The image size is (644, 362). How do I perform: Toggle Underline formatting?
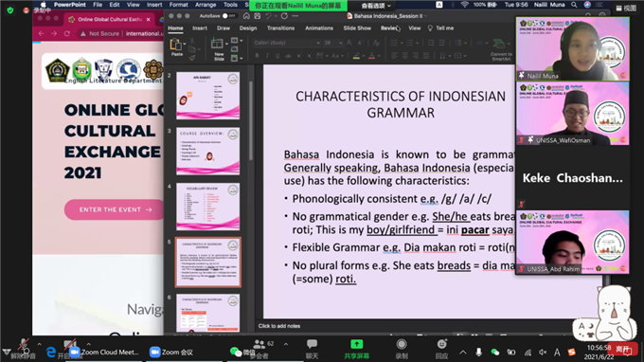277,56
